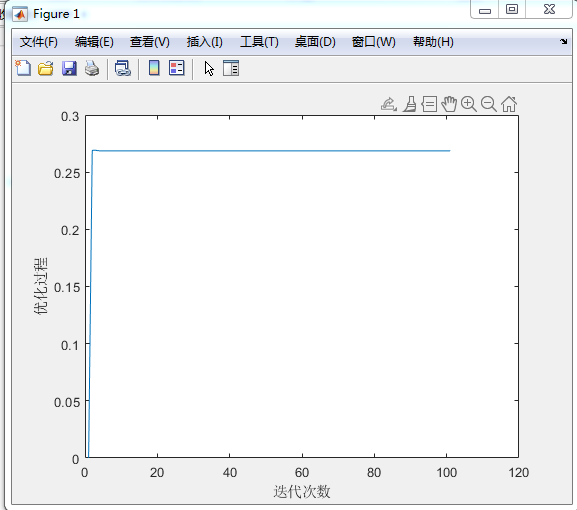Create a new figure with toolbar icon
The width and height of the screenshot is (577, 510).
click(x=23, y=68)
